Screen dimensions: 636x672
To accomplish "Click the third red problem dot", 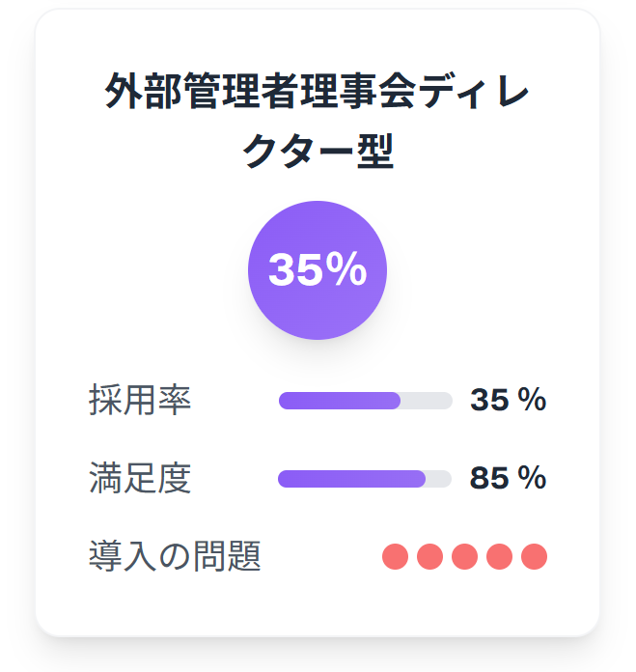I will [x=464, y=556].
